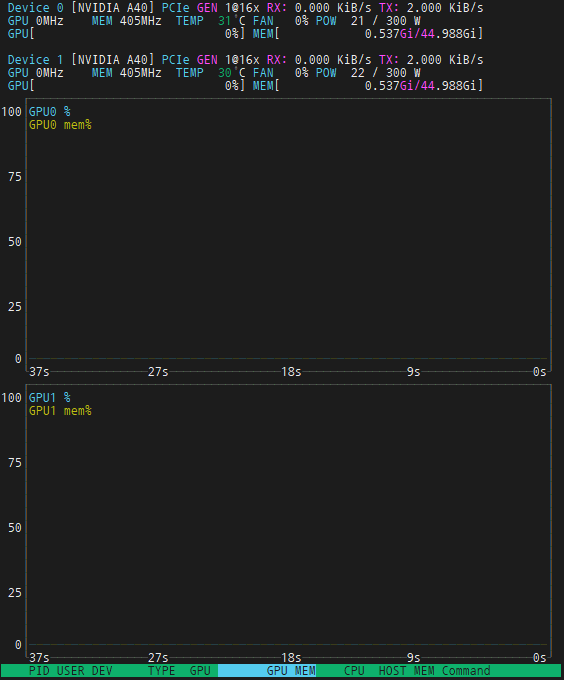Select the DEV column header
The image size is (564, 680).
(x=102, y=670)
